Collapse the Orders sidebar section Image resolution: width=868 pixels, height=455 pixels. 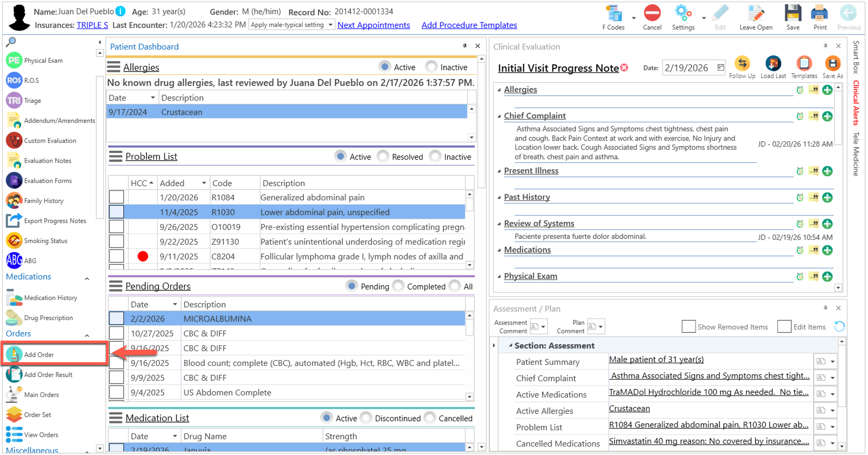(x=87, y=335)
